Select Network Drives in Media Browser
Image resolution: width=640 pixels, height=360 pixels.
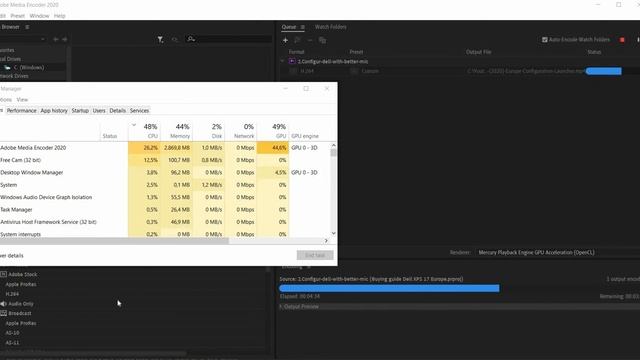14,76
